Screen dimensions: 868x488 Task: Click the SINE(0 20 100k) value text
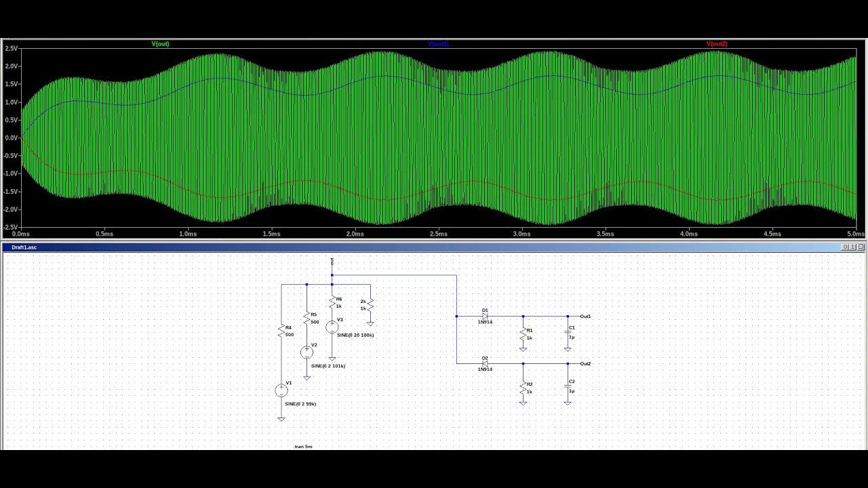tap(355, 335)
